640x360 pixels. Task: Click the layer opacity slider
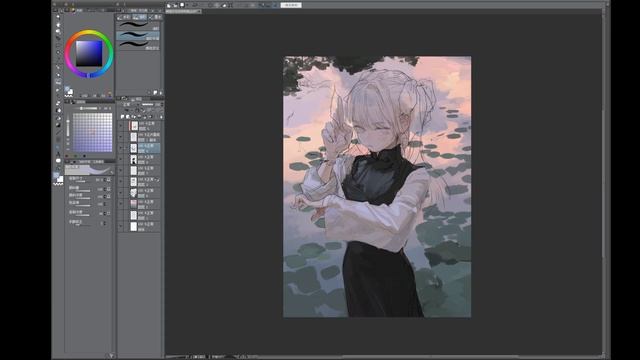[x=147, y=104]
